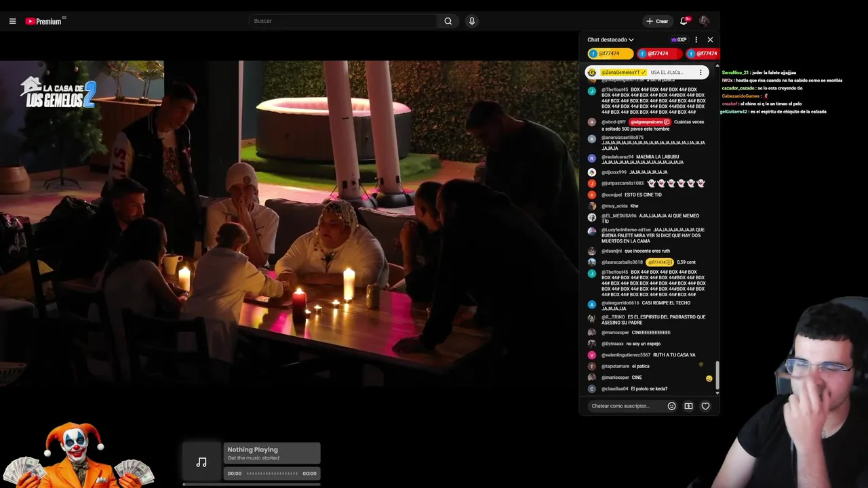Click username @llytraaxx

pyautogui.click(x=612, y=344)
